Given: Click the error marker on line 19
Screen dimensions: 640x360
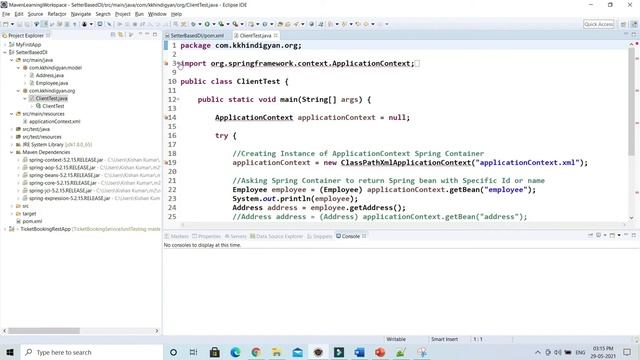Looking at the screenshot, I should click(166, 162).
